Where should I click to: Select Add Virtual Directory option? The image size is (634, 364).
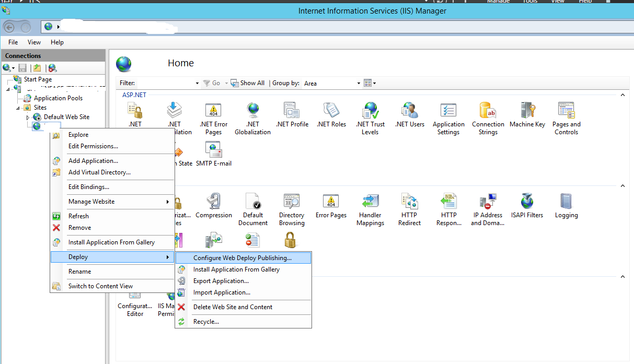tap(112, 172)
